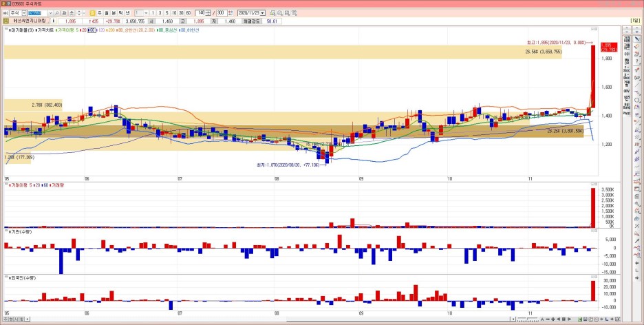Click the right arrow icon in drawing toolbar
Image resolution: width=644 pixels, height=325 pixels.
(636, 278)
